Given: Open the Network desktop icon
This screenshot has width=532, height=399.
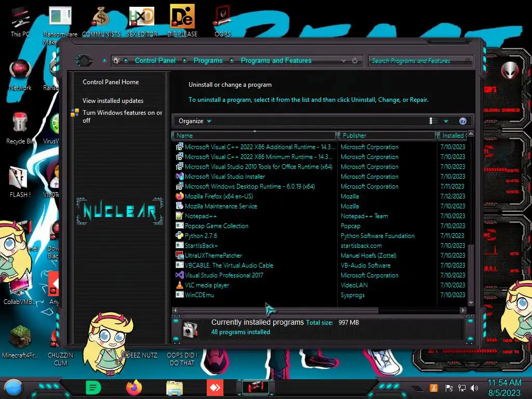Looking at the screenshot, I should (x=20, y=75).
